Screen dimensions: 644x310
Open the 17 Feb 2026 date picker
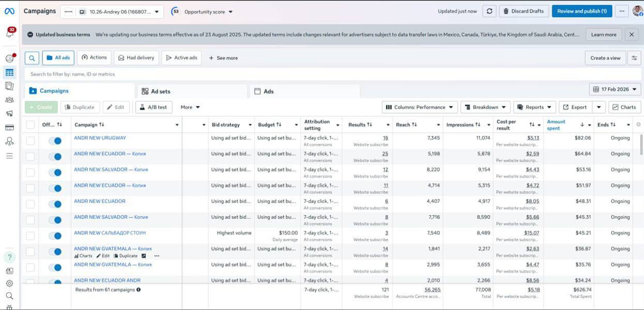[x=615, y=89]
